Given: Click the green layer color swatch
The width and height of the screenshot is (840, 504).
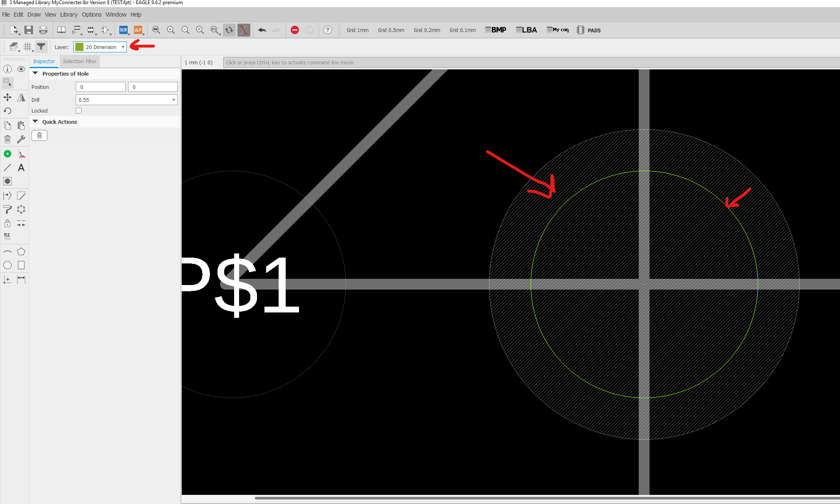Looking at the screenshot, I should (x=79, y=47).
